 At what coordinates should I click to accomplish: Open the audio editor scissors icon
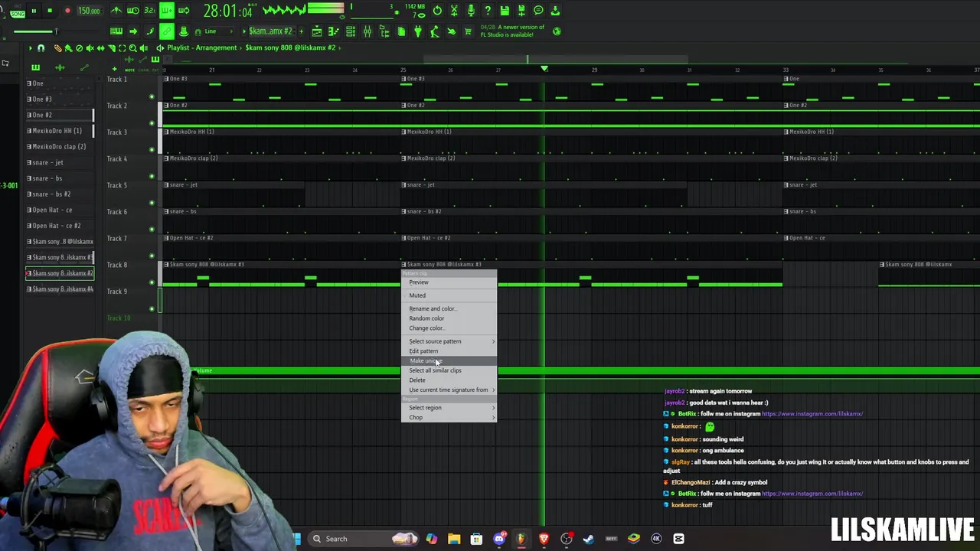[454, 11]
